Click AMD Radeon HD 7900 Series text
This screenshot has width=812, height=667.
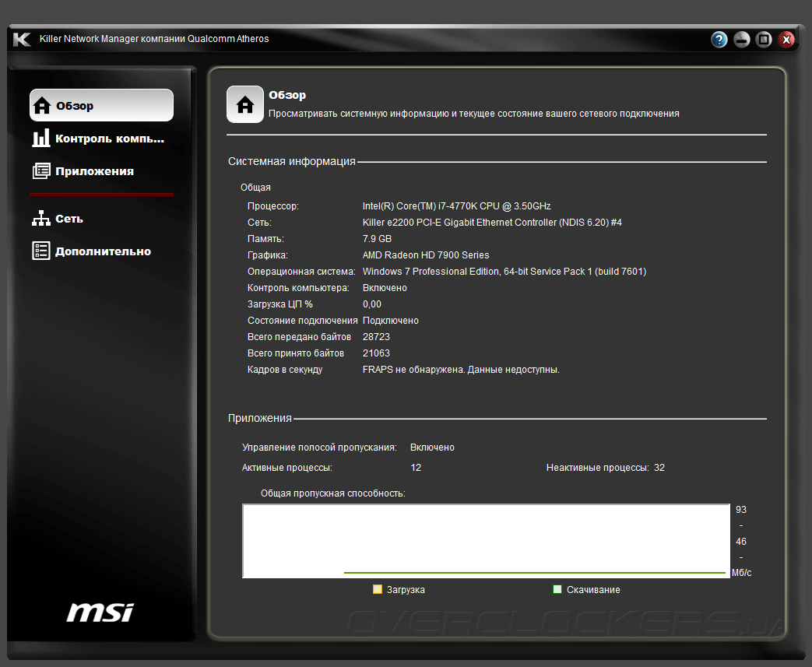426,255
